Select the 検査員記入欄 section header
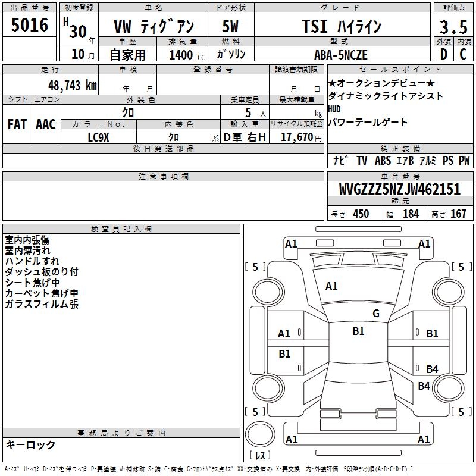Screen dimensions: 476x476 [x=121, y=229]
